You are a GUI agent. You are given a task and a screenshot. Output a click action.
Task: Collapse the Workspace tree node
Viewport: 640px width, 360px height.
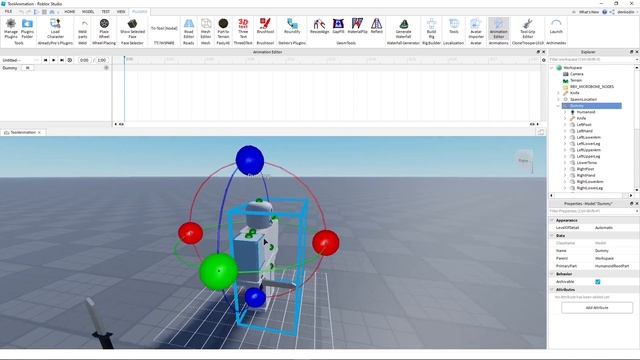click(x=552, y=68)
